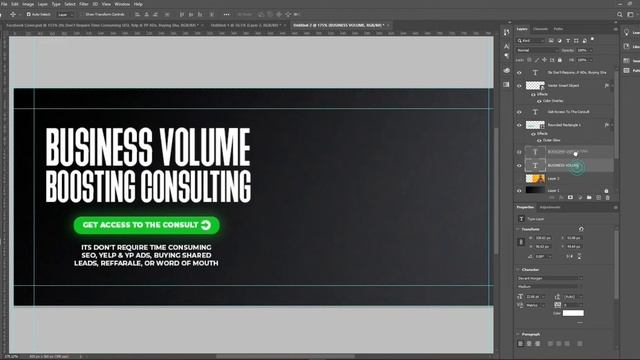Image resolution: width=640 pixels, height=360 pixels.
Task: Delete layer trash icon
Action: point(607,198)
